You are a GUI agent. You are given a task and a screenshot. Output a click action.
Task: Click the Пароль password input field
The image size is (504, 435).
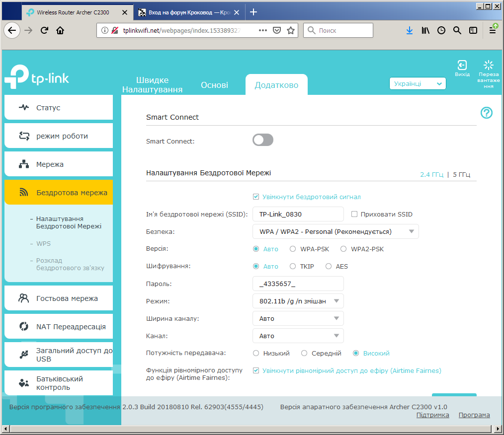click(298, 284)
